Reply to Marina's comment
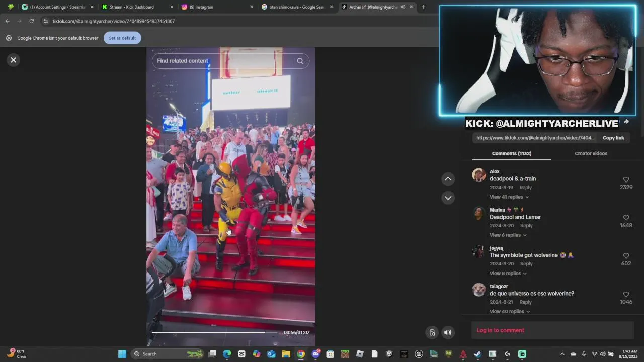644x362 pixels. (x=526, y=226)
